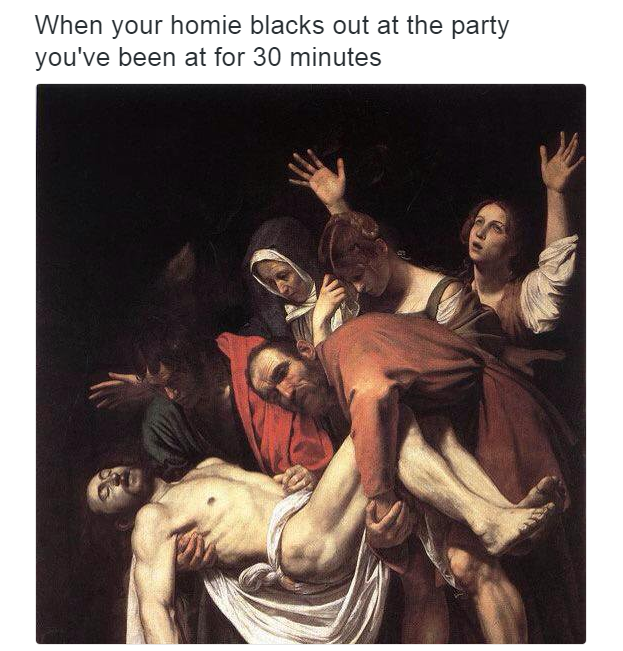Click the number "30" in the caption
This screenshot has width=623, height=651.
pyautogui.click(x=267, y=57)
